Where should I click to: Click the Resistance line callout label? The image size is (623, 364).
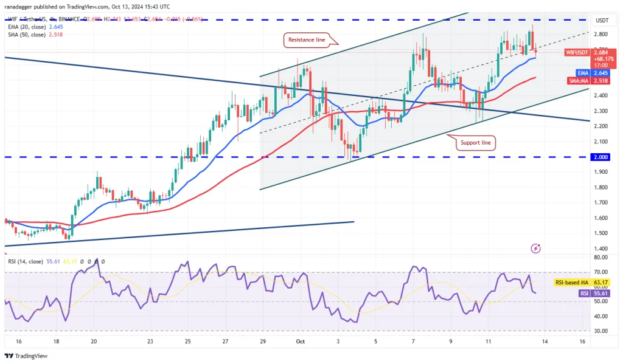(307, 39)
